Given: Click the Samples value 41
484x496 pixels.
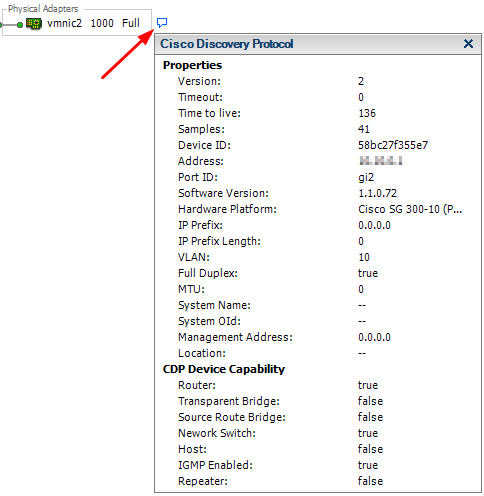Looking at the screenshot, I should [x=364, y=129].
